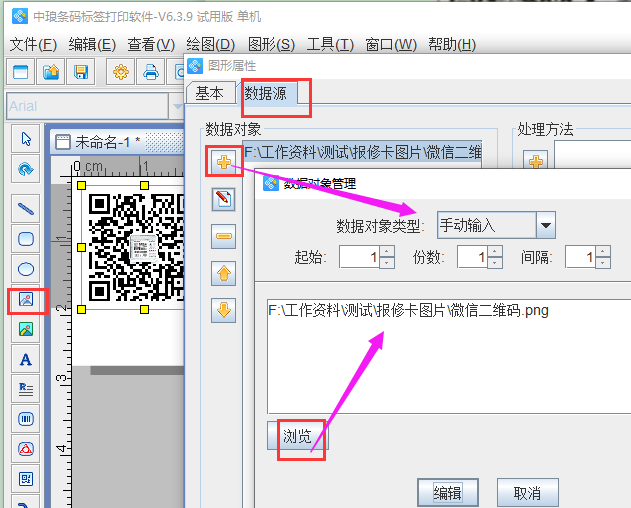Viewport: 631px width, 508px height.
Task: Click the add data object plus icon
Action: 224,161
